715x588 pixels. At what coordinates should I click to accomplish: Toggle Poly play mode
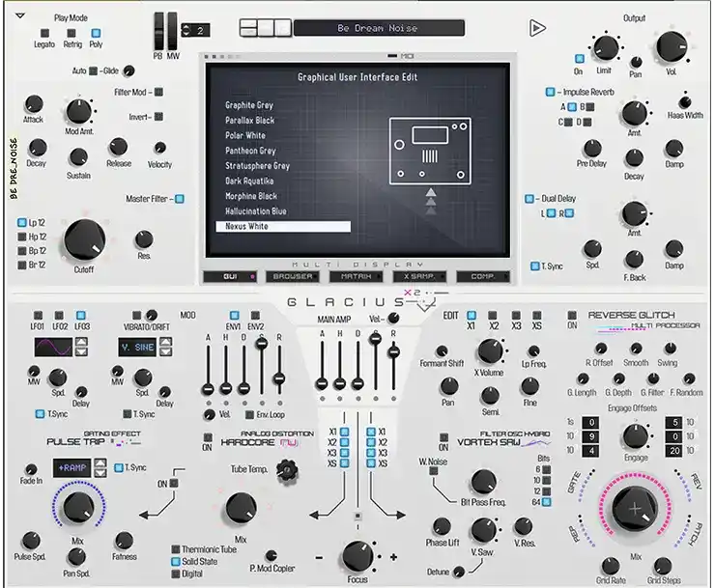(x=96, y=33)
